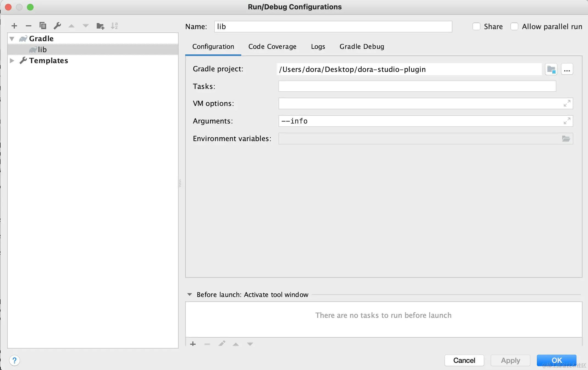Click the sort configurations alphabetically icon
The height and width of the screenshot is (370, 588).
coord(114,26)
